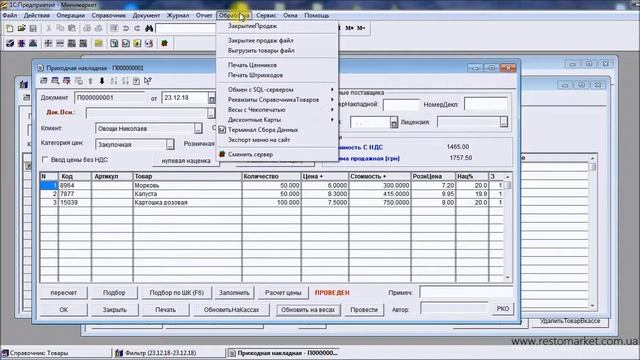Screen dimensions: 640x360
Task: Click the нулевая наценка button
Action: (x=186, y=161)
